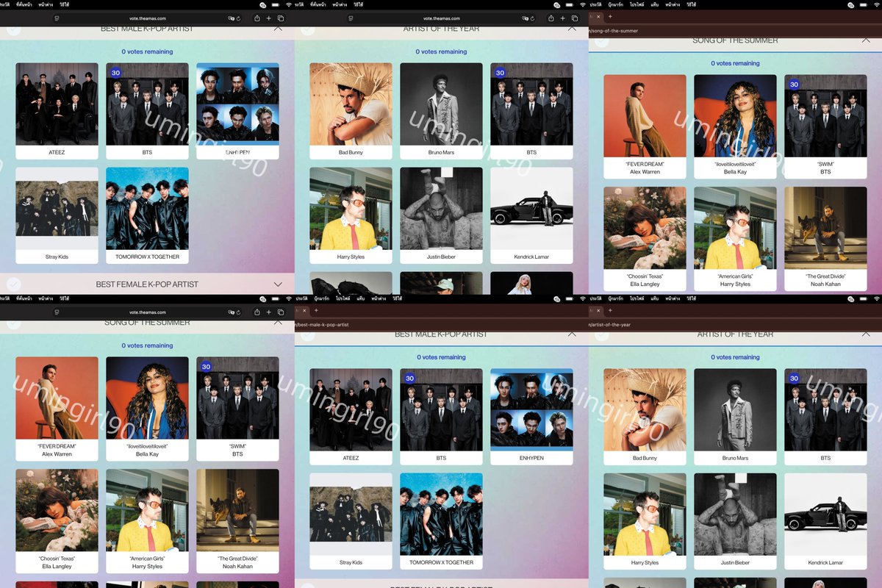The image size is (882, 588).
Task: Select ENHYPEN card in top-left Best Male K-Pop window
Action: pos(237,111)
